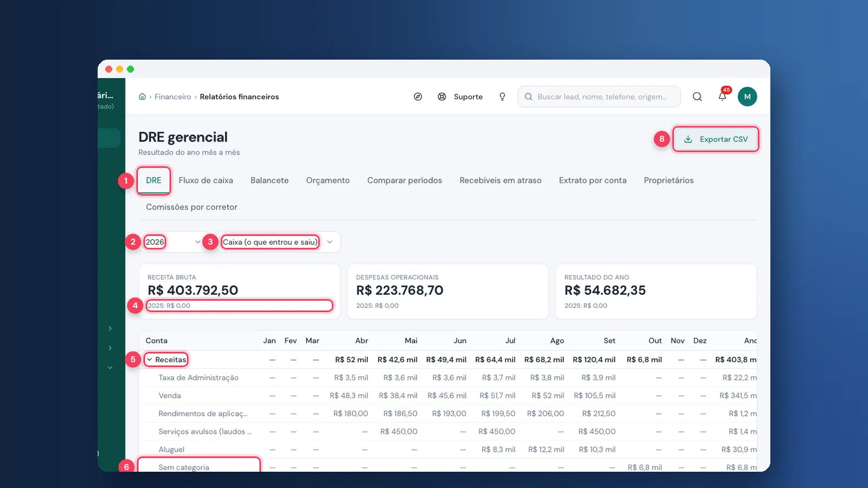Image resolution: width=868 pixels, height=488 pixels.
Task: Open notifications bell with 45 badge
Action: (723, 96)
